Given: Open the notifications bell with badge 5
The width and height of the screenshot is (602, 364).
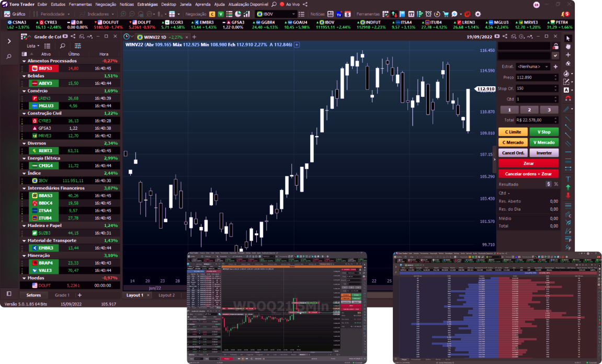Looking at the screenshot, I should pyautogui.click(x=565, y=14).
